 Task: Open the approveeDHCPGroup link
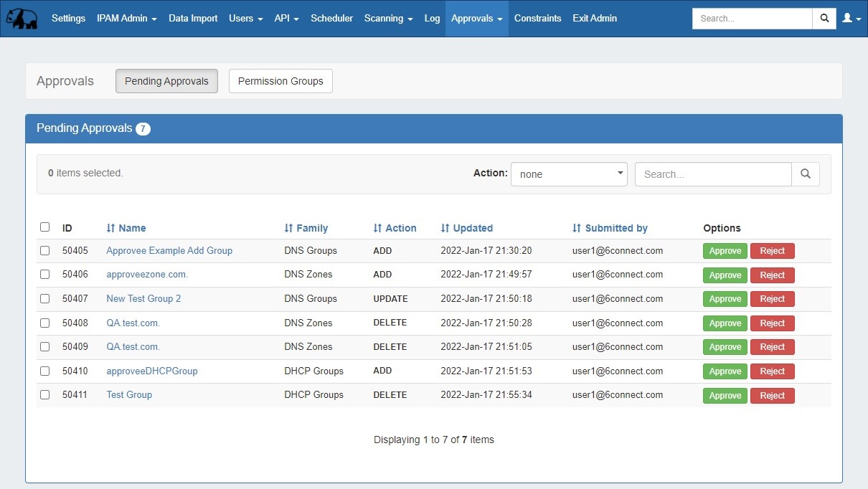[152, 371]
